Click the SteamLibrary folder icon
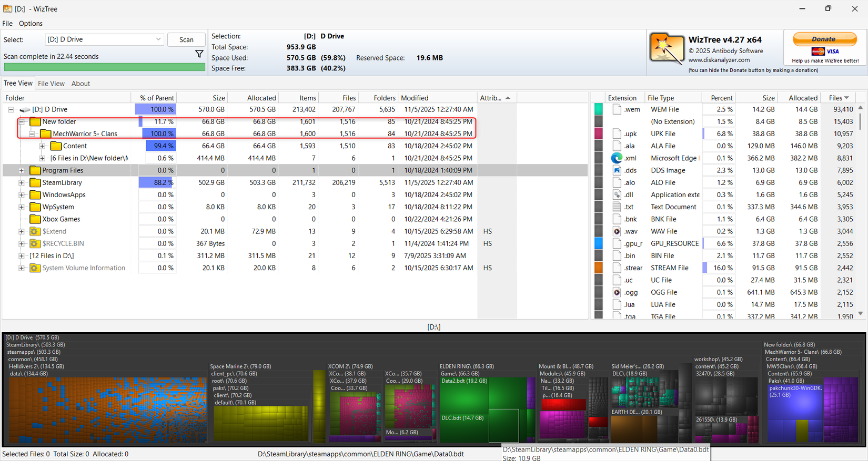The image size is (868, 461). point(35,182)
